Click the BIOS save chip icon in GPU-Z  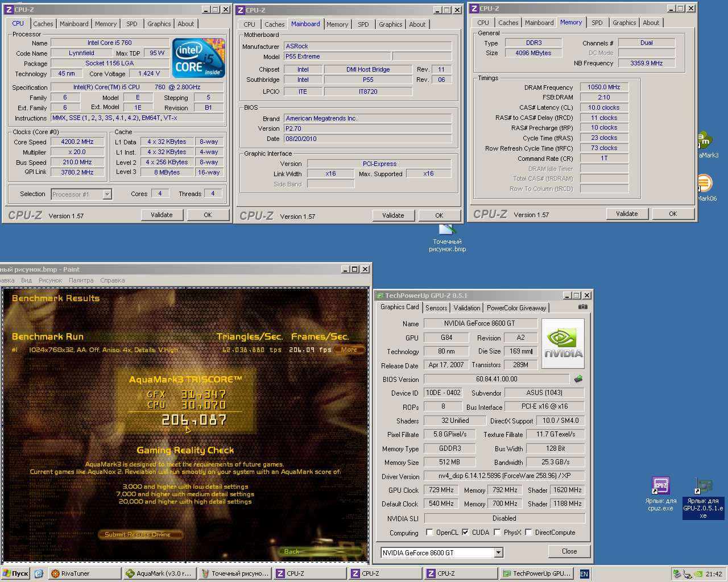coord(578,379)
